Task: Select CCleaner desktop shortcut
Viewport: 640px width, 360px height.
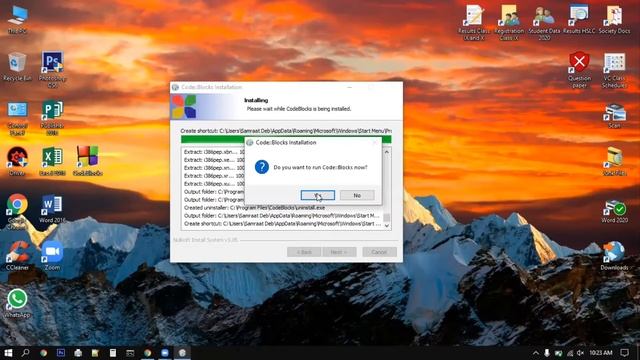Action: (x=17, y=256)
